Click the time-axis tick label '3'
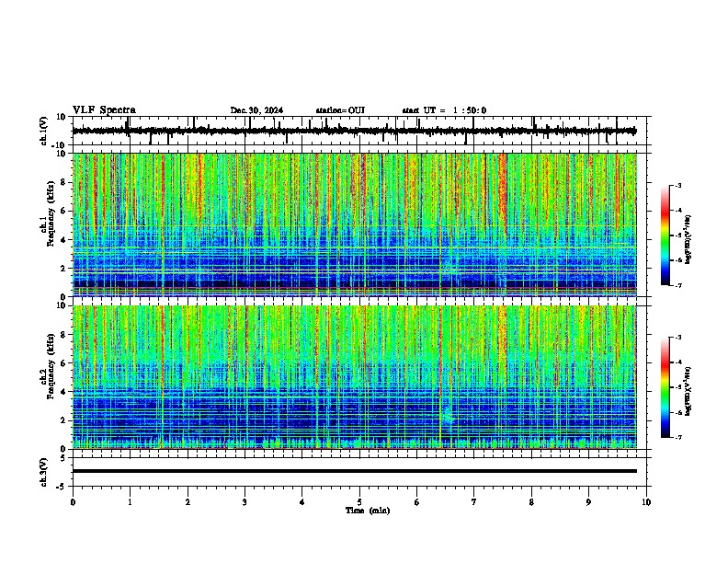The width and height of the screenshot is (728, 563). pyautogui.click(x=245, y=502)
